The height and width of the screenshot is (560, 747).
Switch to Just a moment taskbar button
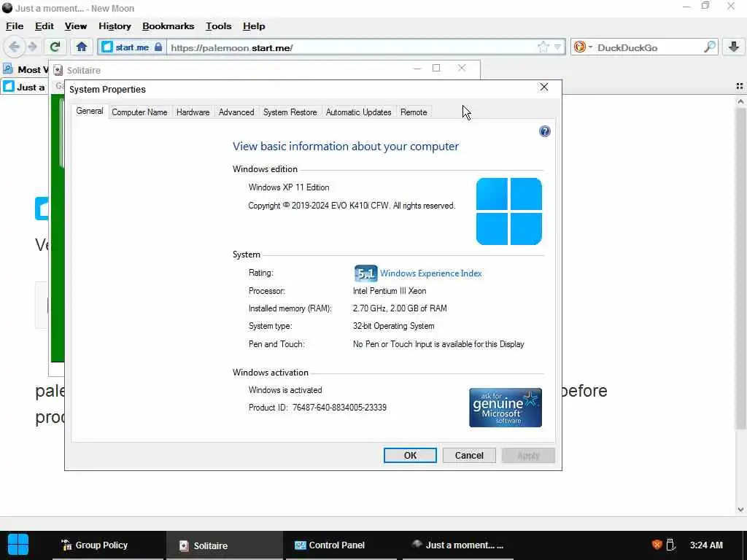coord(458,545)
